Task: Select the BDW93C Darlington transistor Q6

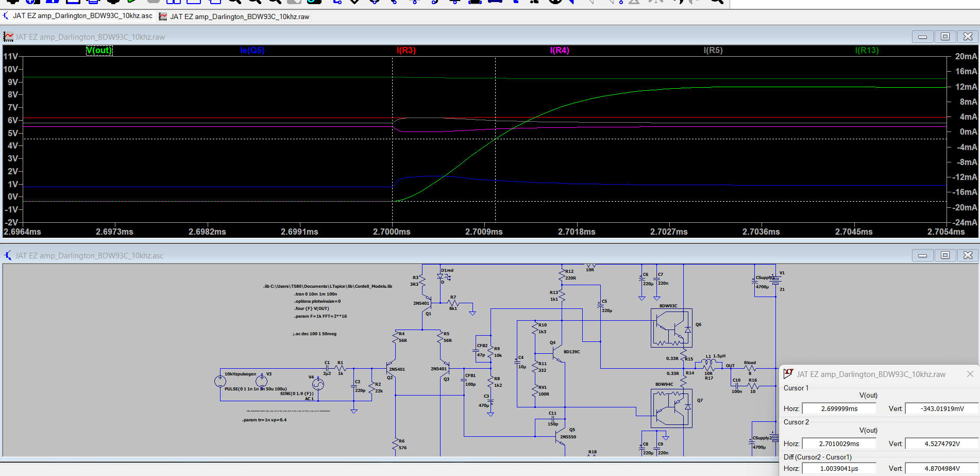Action: 671,328
